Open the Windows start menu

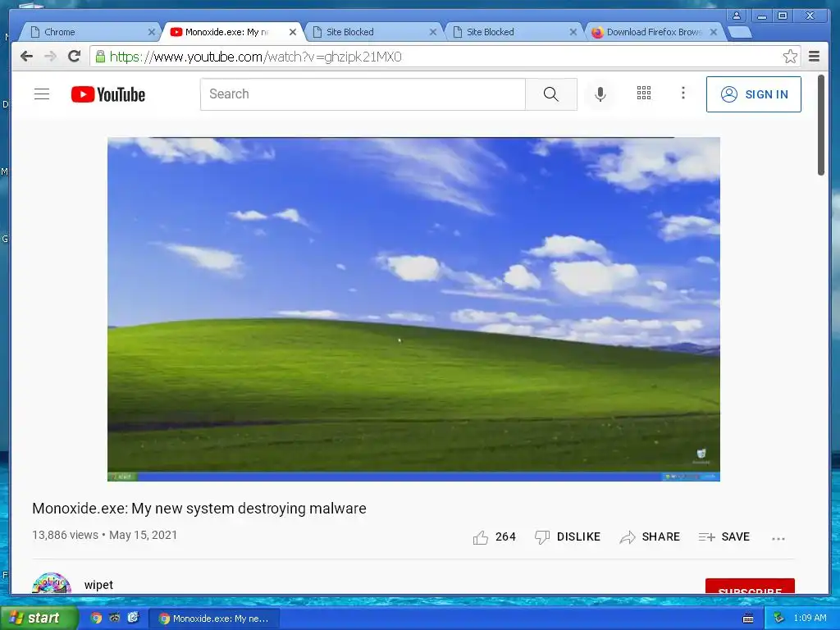point(39,619)
